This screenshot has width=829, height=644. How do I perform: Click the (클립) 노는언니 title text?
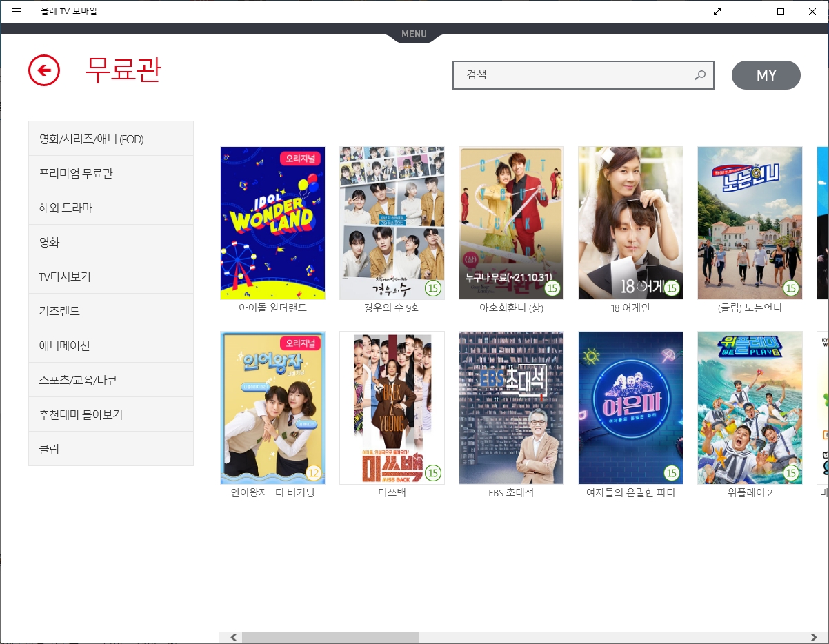(x=750, y=308)
